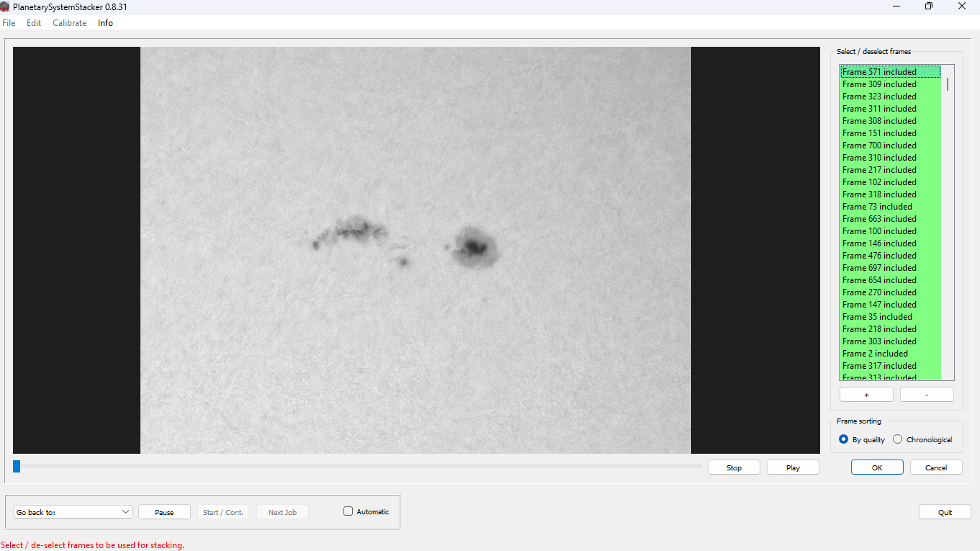Select Frame 217 included
The height and width of the screenshot is (551, 980).
pyautogui.click(x=891, y=170)
